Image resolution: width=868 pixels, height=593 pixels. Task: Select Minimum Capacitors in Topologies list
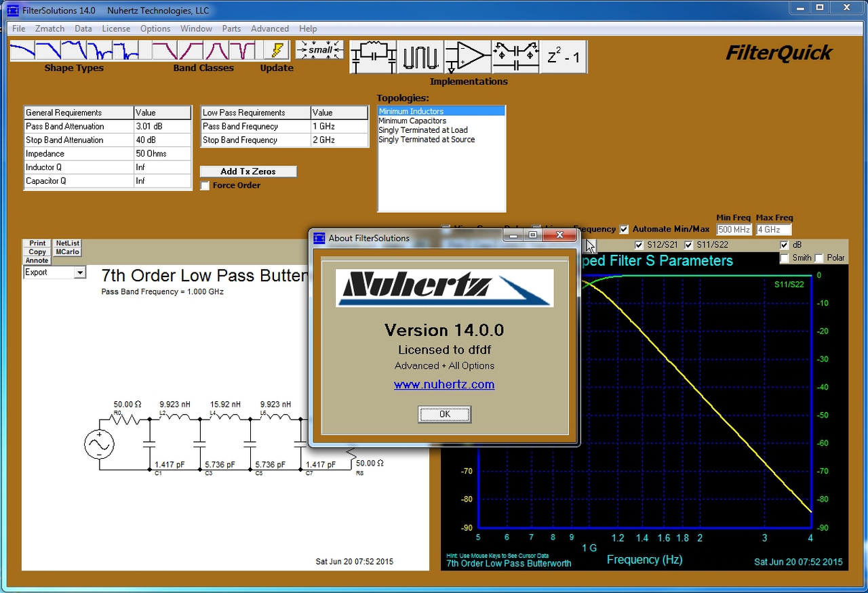pyautogui.click(x=412, y=121)
